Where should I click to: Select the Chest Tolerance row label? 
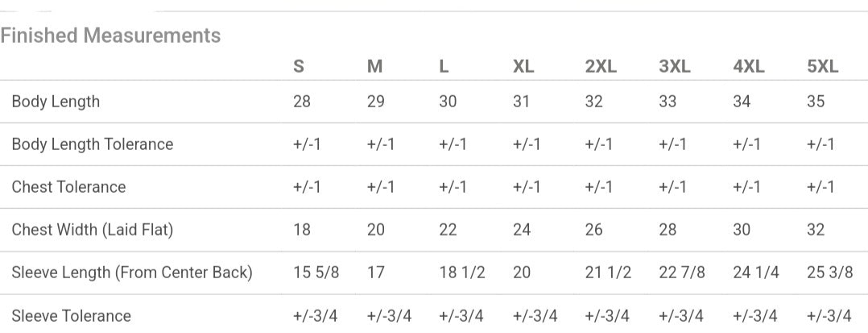pos(68,187)
